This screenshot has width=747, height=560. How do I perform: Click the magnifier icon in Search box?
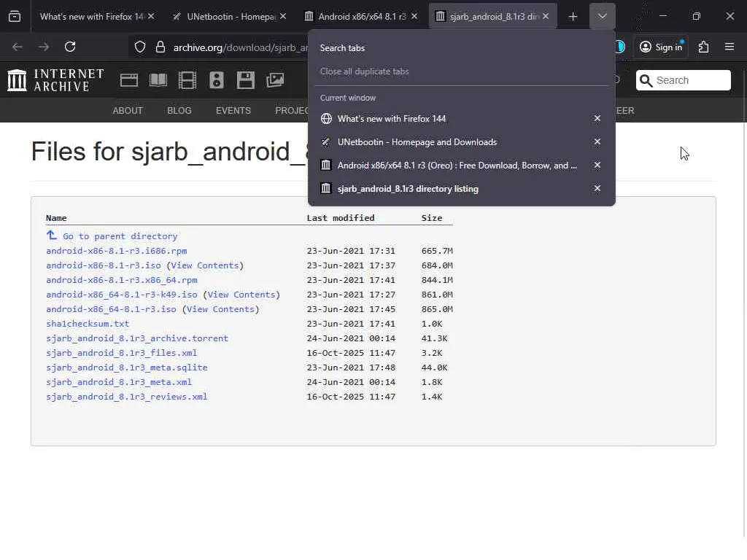coord(646,80)
